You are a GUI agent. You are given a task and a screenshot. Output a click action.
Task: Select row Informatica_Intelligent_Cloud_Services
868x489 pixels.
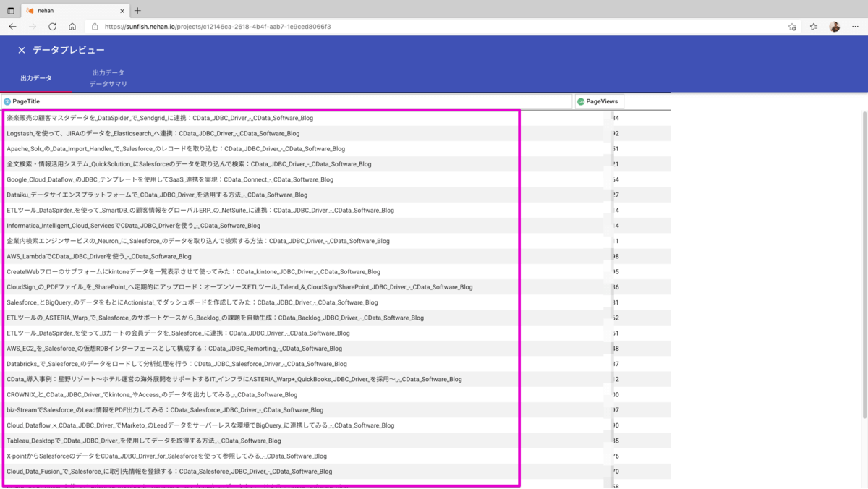(336, 226)
